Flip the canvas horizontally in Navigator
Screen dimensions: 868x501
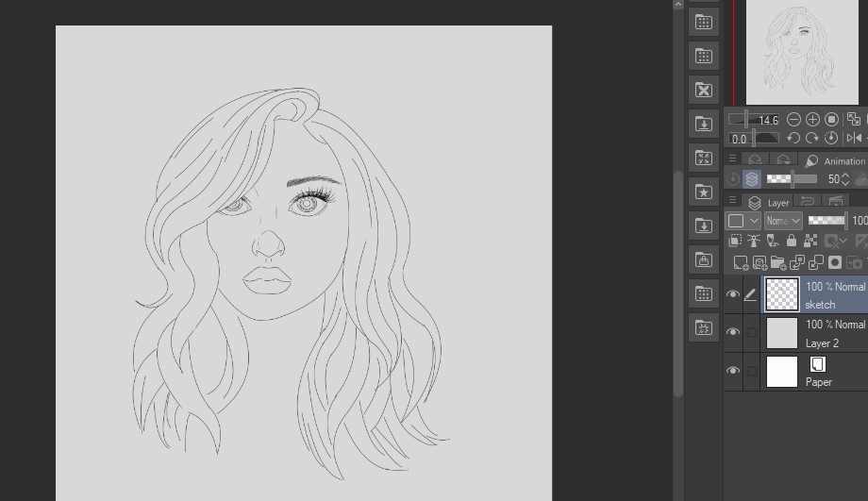point(854,138)
